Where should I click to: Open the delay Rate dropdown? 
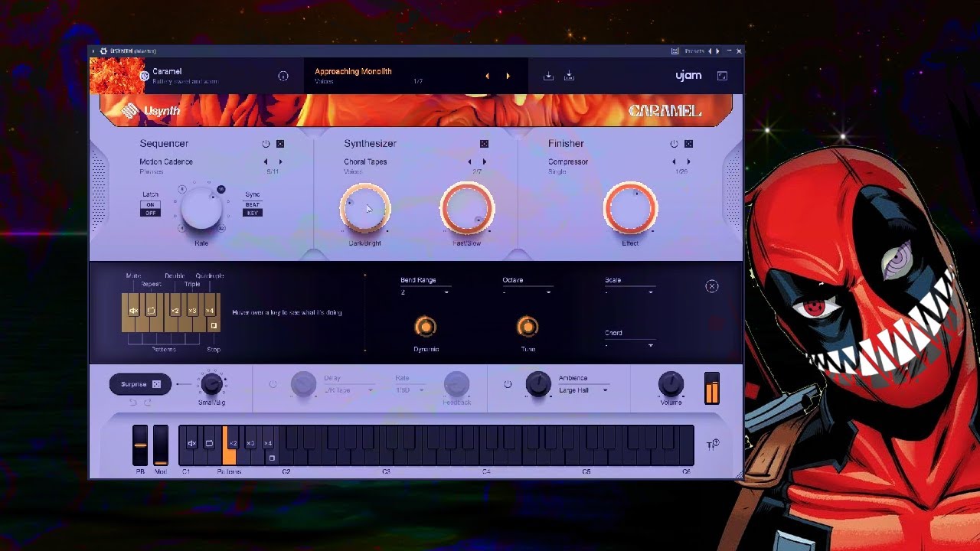(x=410, y=390)
